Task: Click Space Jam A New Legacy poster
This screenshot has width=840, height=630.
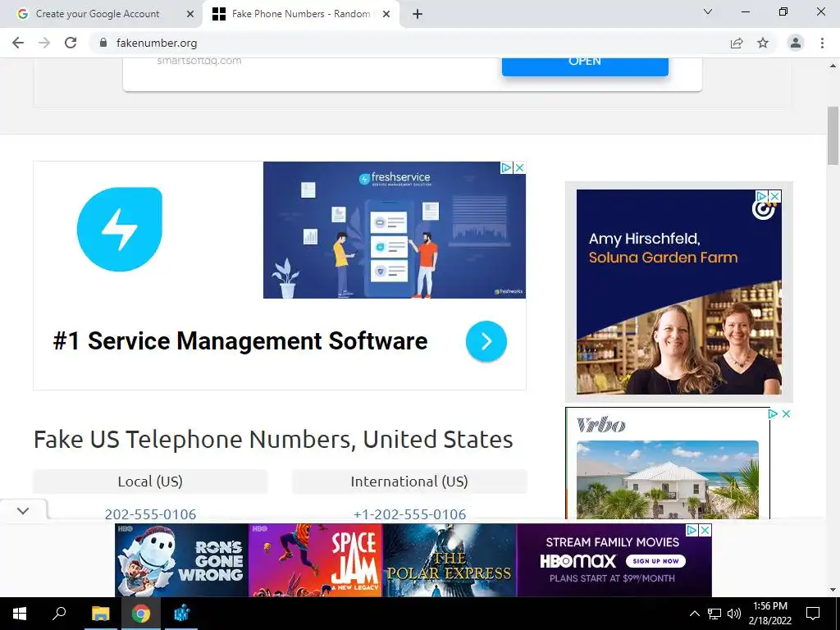Action: pos(315,560)
